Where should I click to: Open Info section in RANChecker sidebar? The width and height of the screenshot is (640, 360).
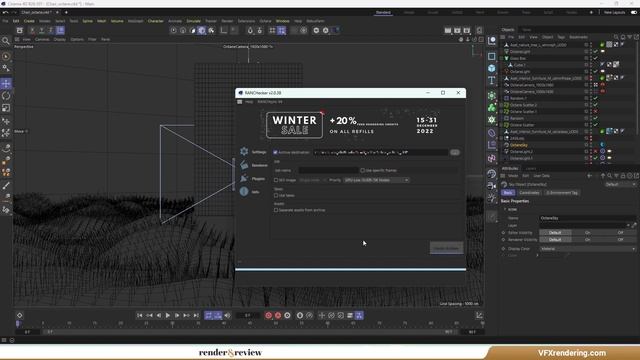point(250,192)
